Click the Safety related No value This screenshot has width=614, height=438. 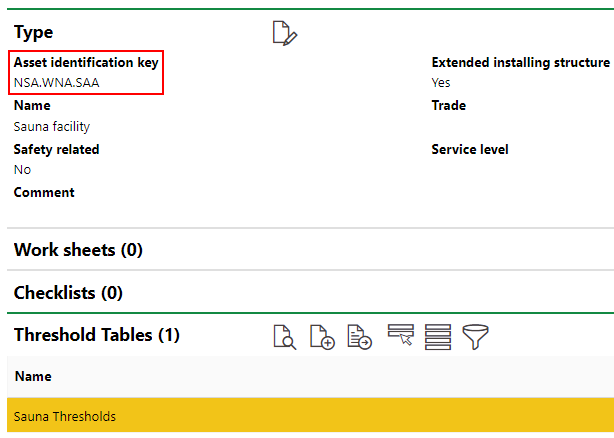click(x=22, y=170)
